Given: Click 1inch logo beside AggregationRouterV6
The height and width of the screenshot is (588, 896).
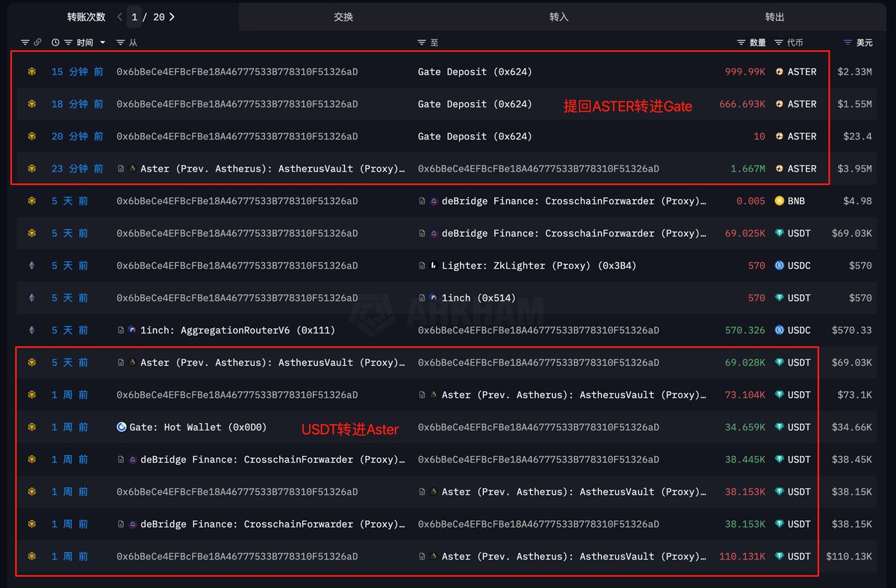Looking at the screenshot, I should pos(133,330).
